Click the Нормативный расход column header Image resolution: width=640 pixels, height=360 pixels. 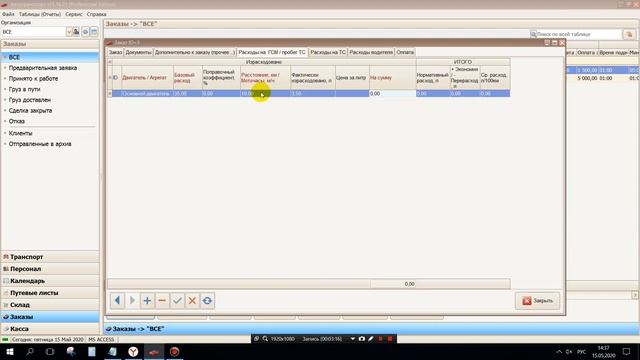click(x=432, y=78)
